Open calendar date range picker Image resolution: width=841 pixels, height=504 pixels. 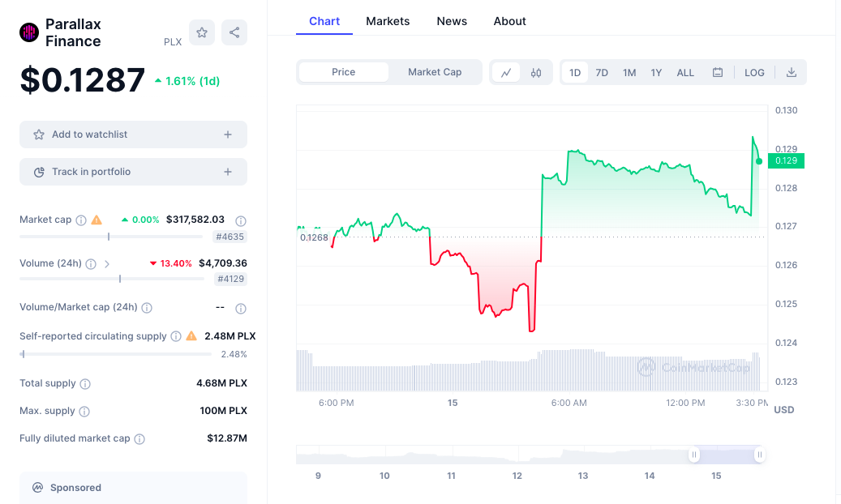click(x=718, y=72)
